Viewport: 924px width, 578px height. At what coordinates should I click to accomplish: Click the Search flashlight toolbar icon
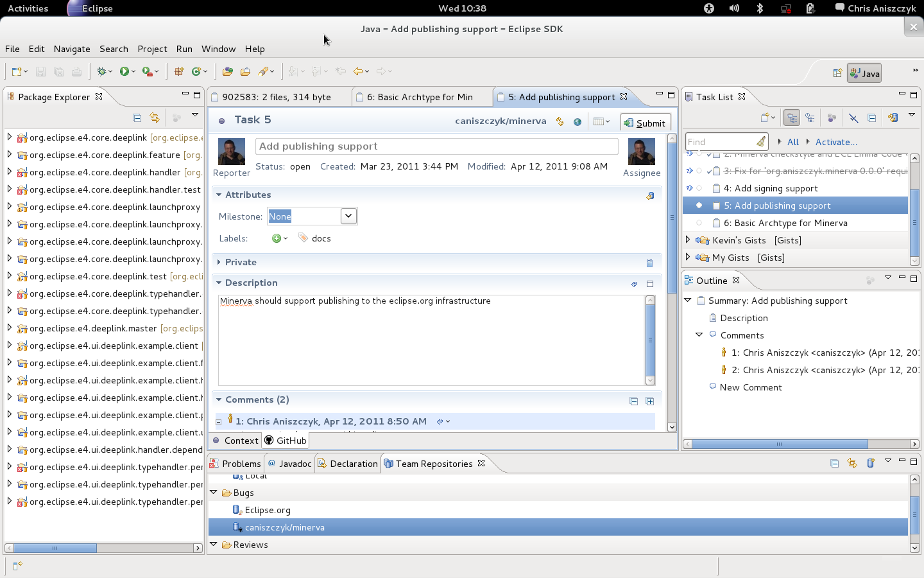point(263,71)
